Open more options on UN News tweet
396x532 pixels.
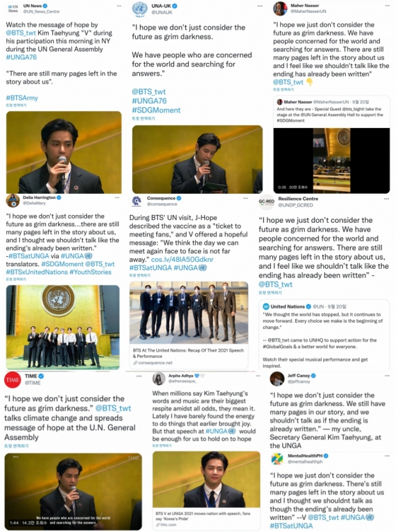click(119, 6)
